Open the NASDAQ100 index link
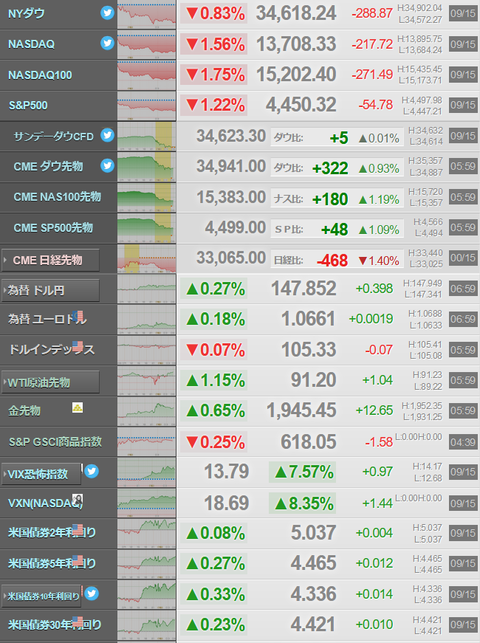480x643 pixels. [40, 75]
